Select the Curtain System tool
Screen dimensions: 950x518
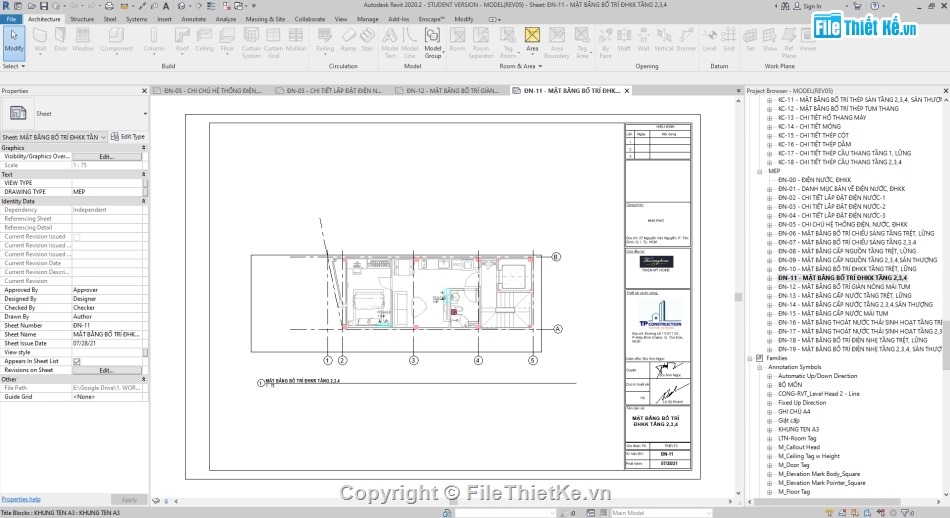251,42
